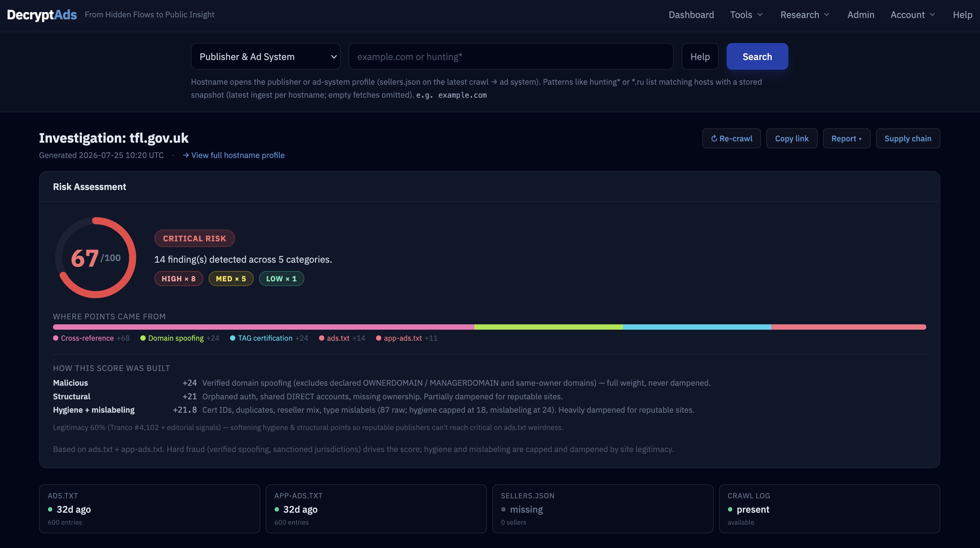Open Help in the top navigation
The width and height of the screenshot is (980, 548).
click(x=963, y=14)
